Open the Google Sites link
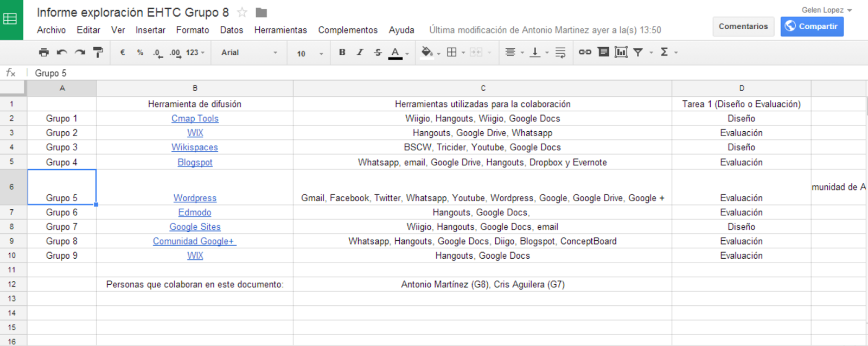The width and height of the screenshot is (868, 346). point(195,227)
